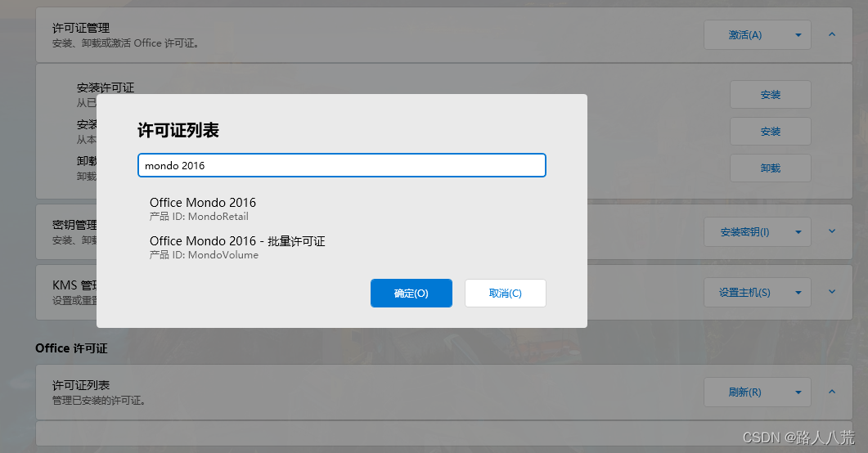Image resolution: width=868 pixels, height=453 pixels.
Task: Open the dropdown arrow beside 刷新(R)
Action: click(x=798, y=392)
